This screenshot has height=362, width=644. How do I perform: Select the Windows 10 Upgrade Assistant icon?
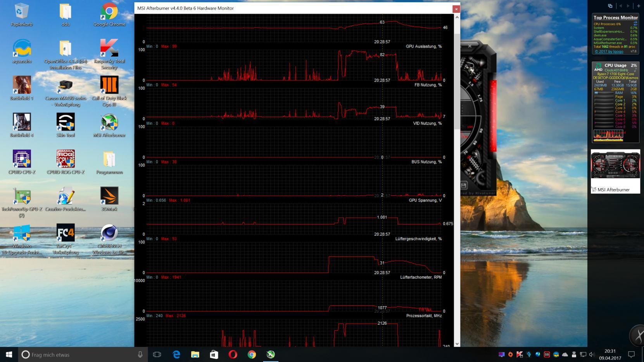[22, 239]
